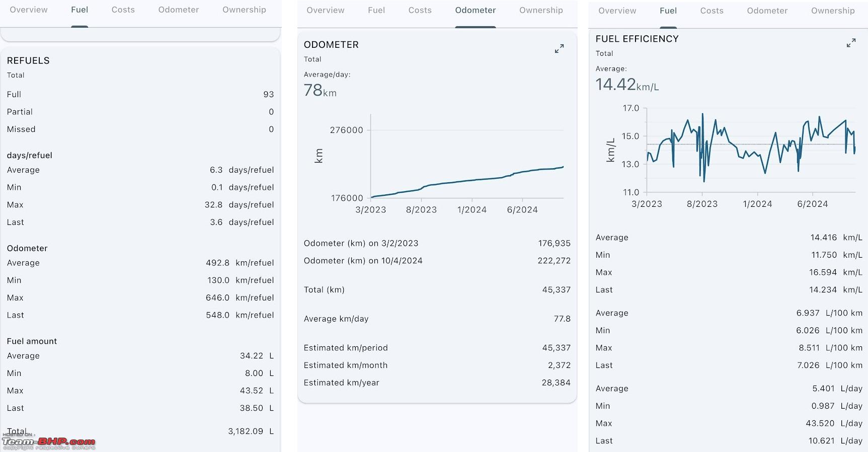The height and width of the screenshot is (452, 868).
Task: Open Overview tab in left panel
Action: (29, 10)
